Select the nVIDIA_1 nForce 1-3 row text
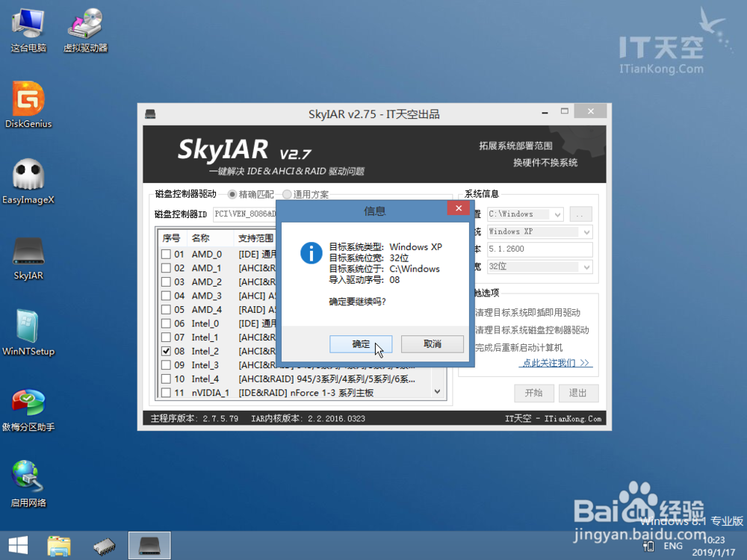This screenshot has height=560, width=747. 306,393
